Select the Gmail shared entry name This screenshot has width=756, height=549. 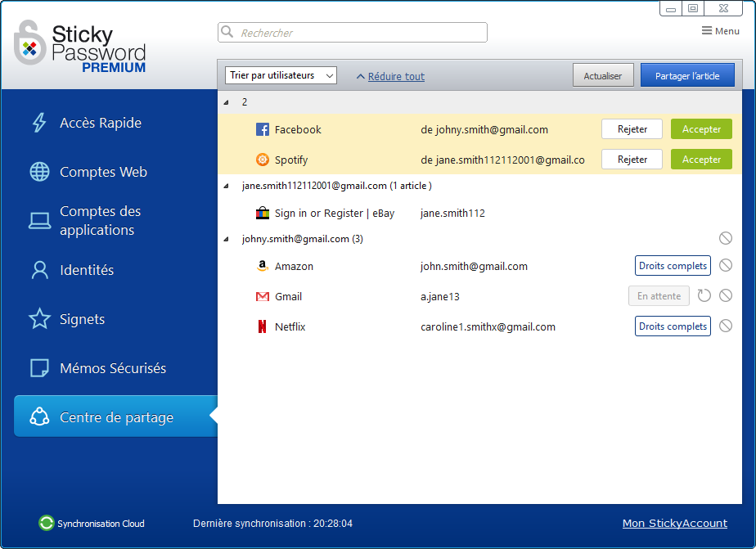(288, 297)
